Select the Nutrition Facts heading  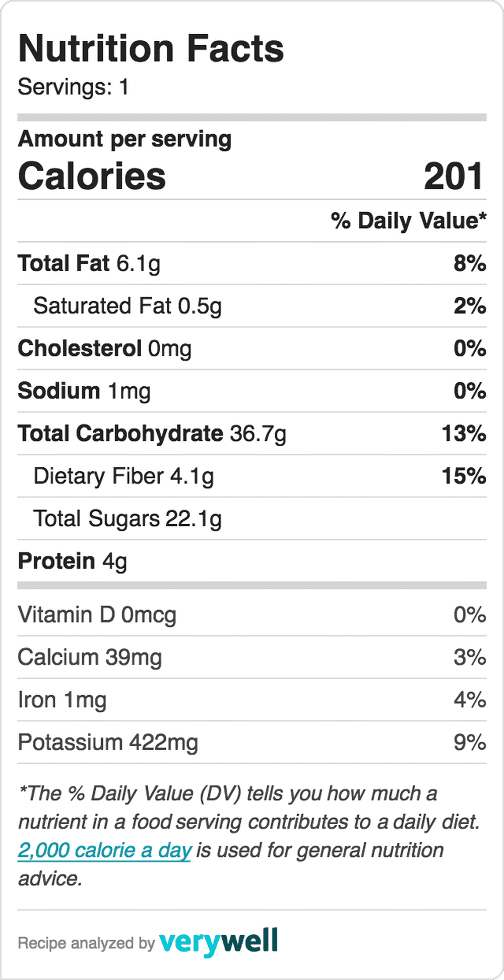coord(151,49)
